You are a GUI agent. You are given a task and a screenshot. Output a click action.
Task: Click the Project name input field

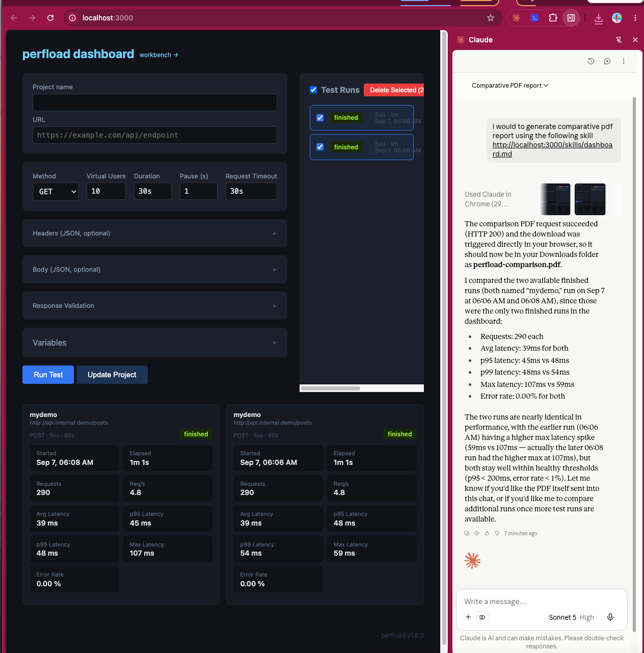point(155,102)
